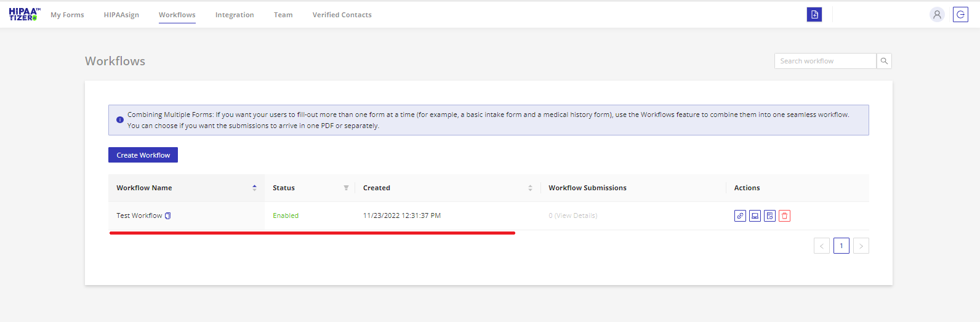Screen dimensions: 980x322
Task: Click the Test Workflow name
Action: coord(139,215)
